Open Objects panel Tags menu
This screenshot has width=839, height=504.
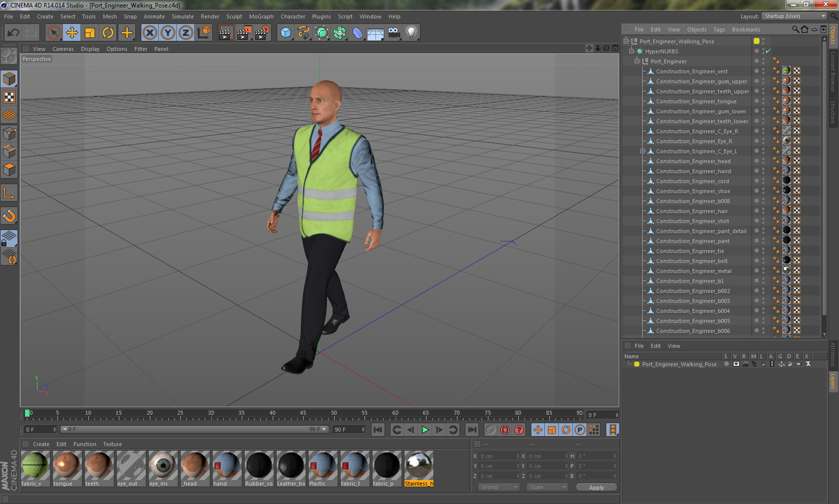click(719, 29)
